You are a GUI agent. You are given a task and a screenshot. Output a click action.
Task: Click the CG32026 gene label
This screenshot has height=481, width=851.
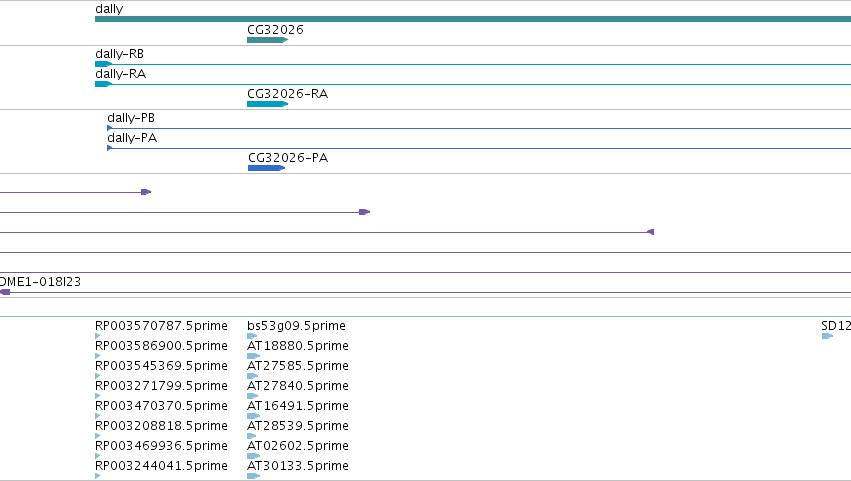pos(275,29)
